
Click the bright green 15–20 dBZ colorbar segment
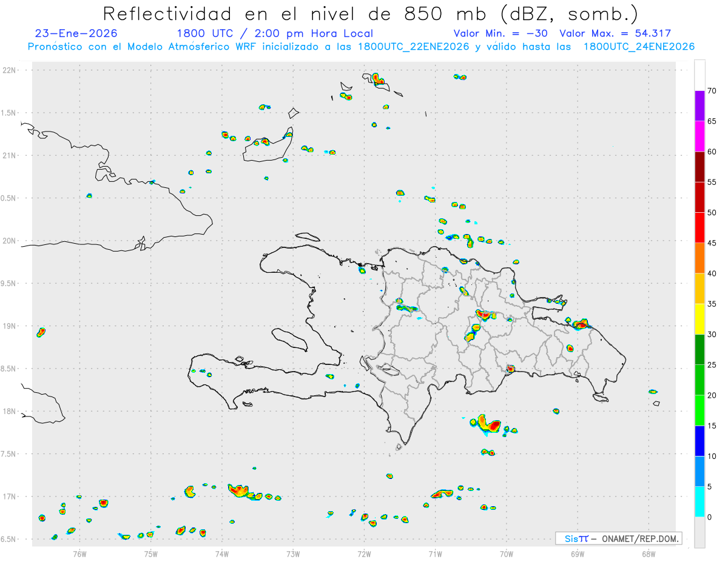pyautogui.click(x=699, y=410)
